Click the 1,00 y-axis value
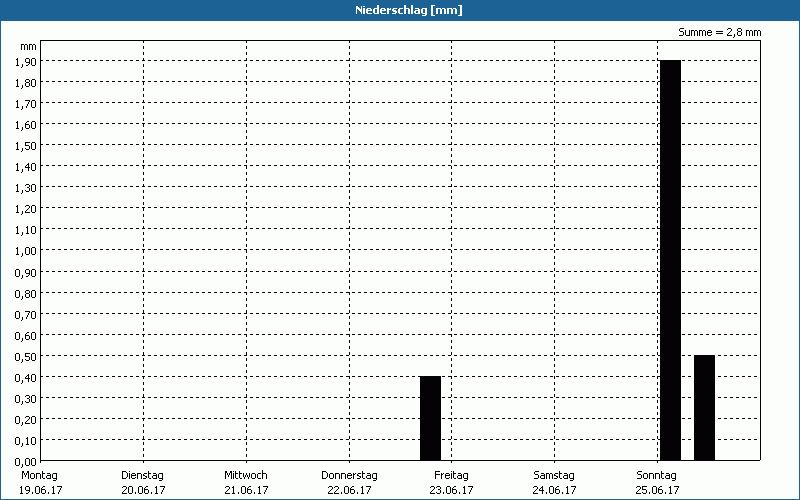800x500 pixels. point(26,251)
